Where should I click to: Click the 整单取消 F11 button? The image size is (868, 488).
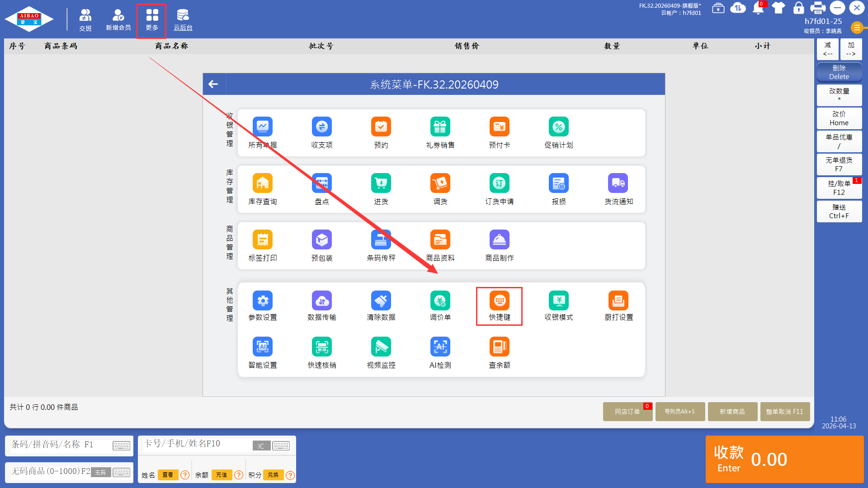(784, 412)
